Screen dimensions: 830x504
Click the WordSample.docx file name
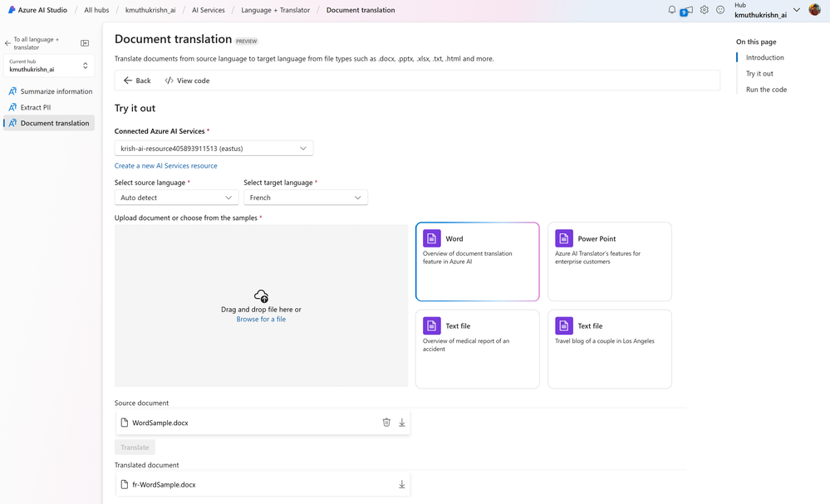tap(160, 423)
